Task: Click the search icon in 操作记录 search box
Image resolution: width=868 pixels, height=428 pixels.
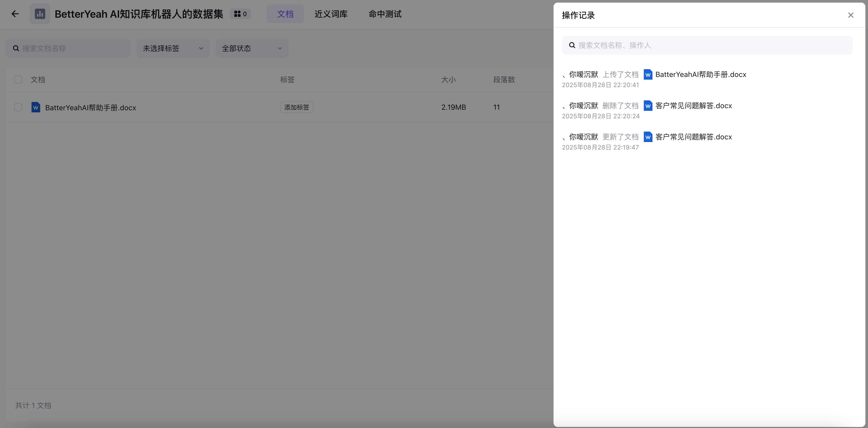Action: pos(572,45)
